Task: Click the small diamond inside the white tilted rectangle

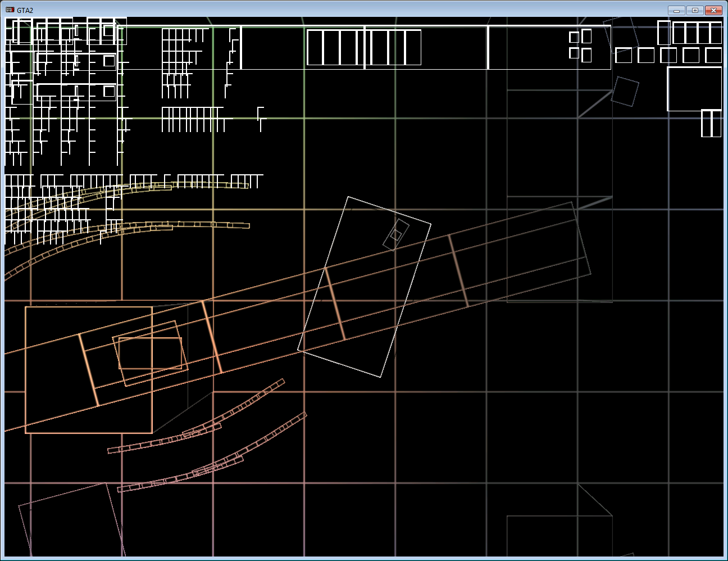Action: coord(396,235)
